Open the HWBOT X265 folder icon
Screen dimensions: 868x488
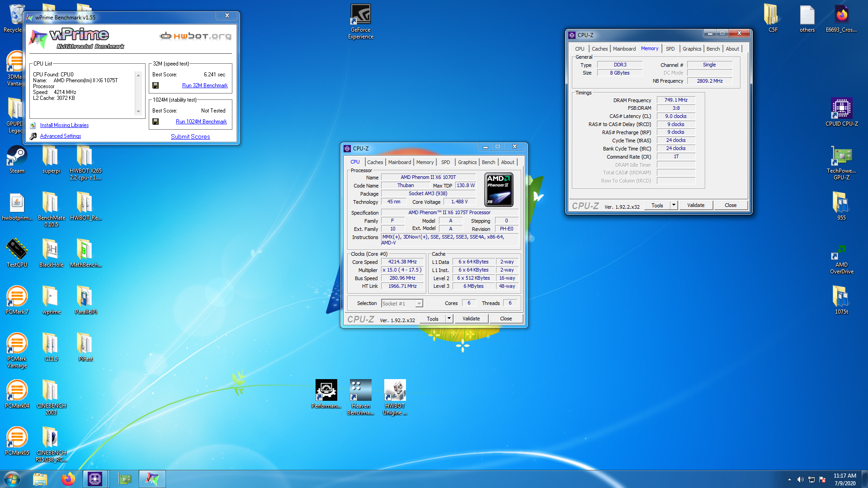pos(85,163)
